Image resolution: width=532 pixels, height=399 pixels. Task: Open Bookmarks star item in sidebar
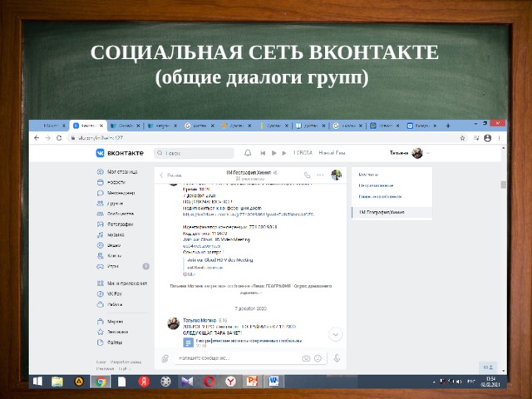click(112, 332)
